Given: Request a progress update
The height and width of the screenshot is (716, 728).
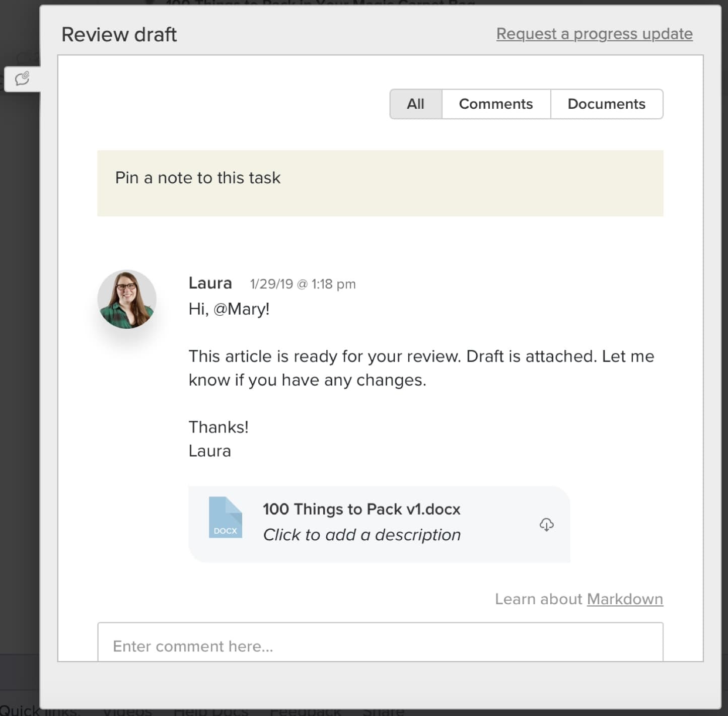Looking at the screenshot, I should (x=594, y=34).
